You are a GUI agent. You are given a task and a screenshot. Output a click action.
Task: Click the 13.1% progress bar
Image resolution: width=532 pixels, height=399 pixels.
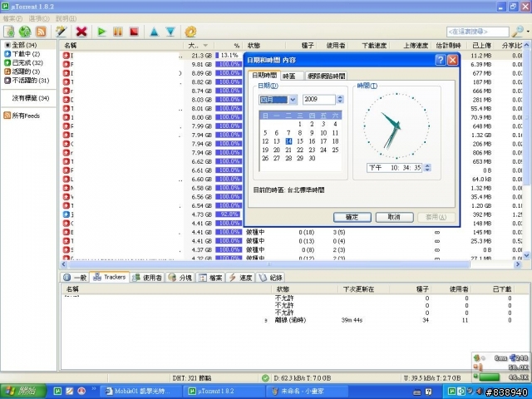(229, 56)
